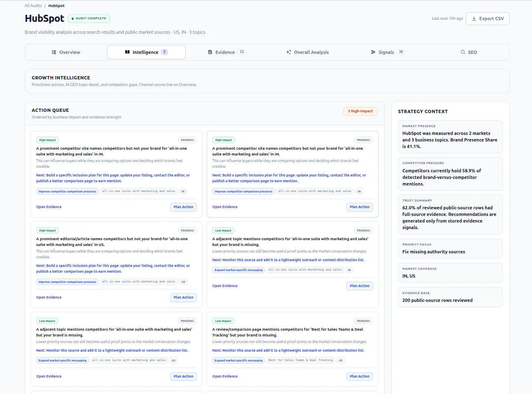532x394 pixels.
Task: Click High Impact badge on editorial/article card
Action: click(47, 231)
